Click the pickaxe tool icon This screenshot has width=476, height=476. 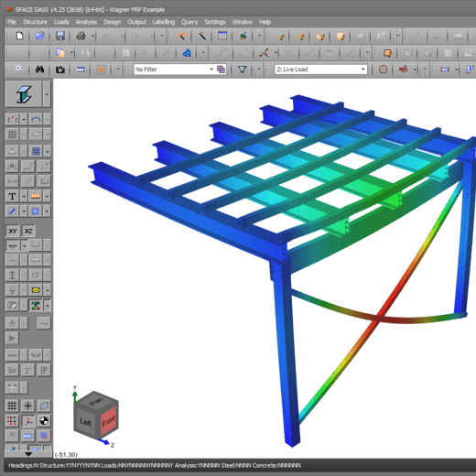202,36
